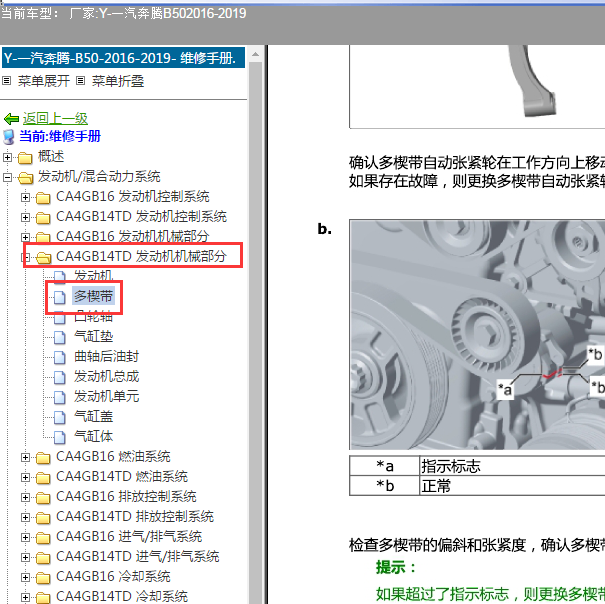Click the 气缸体 page icon
Image resolution: width=605 pixels, height=604 pixels.
(60, 437)
